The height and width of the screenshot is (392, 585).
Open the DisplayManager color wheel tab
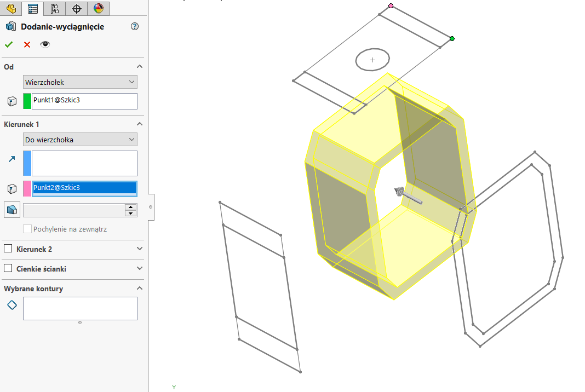(x=98, y=8)
